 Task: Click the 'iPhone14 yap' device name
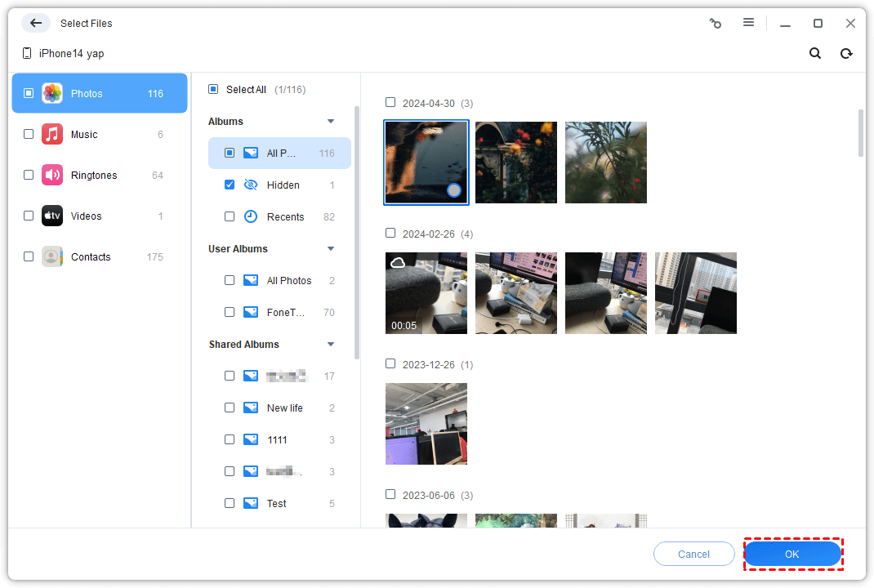(71, 54)
